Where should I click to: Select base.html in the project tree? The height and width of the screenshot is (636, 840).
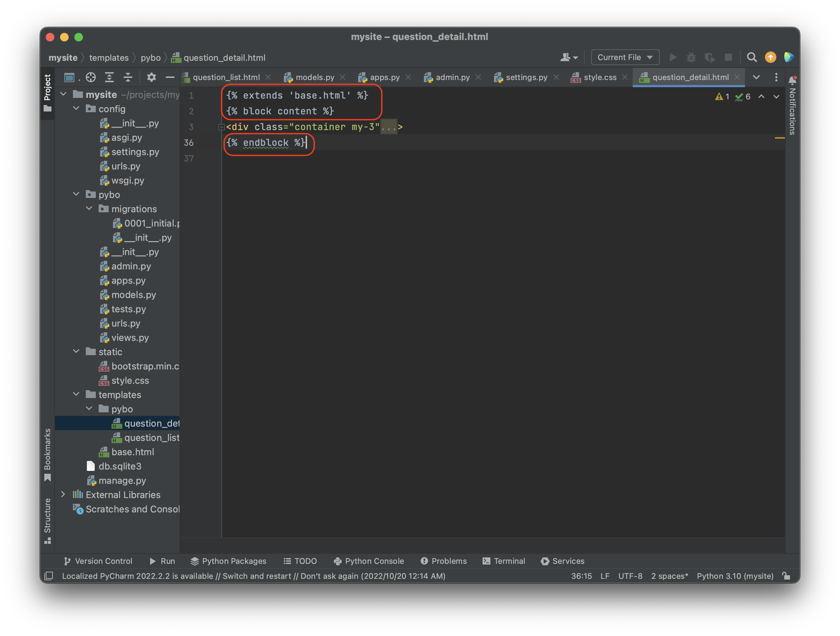pos(133,452)
